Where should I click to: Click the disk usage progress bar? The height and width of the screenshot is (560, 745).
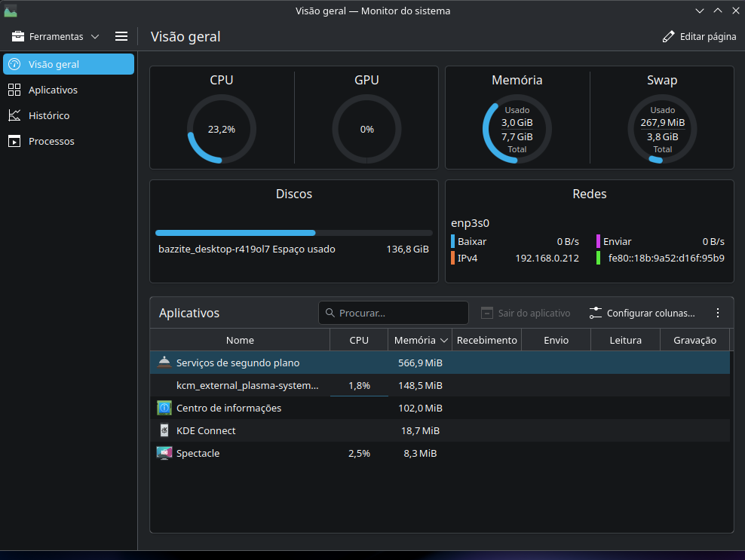point(293,233)
